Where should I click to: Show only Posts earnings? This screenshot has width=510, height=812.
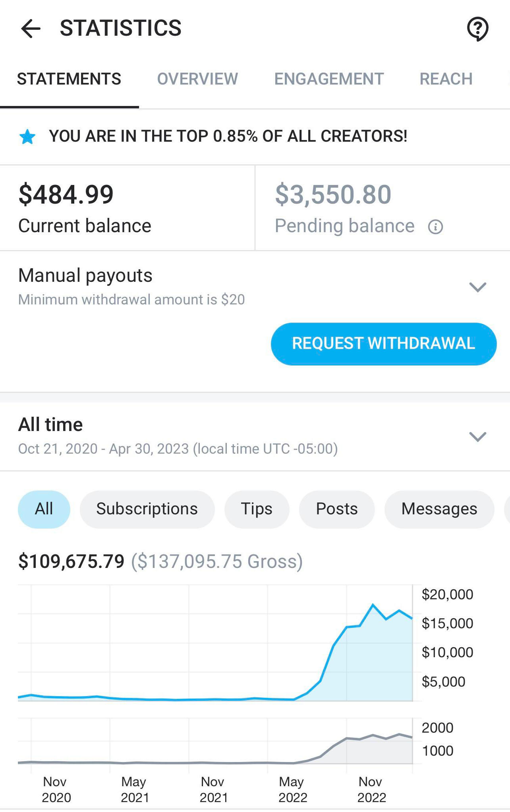coord(337,509)
